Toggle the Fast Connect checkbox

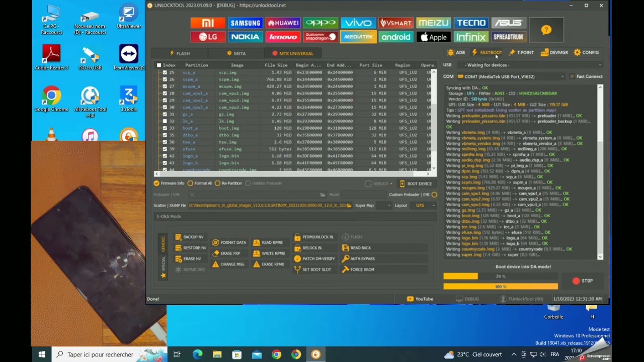click(x=572, y=76)
